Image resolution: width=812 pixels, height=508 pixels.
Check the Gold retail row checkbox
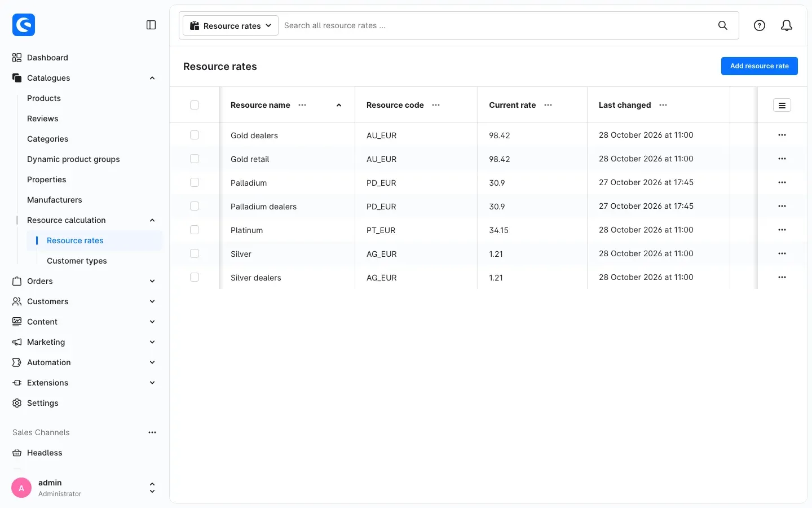(x=195, y=159)
